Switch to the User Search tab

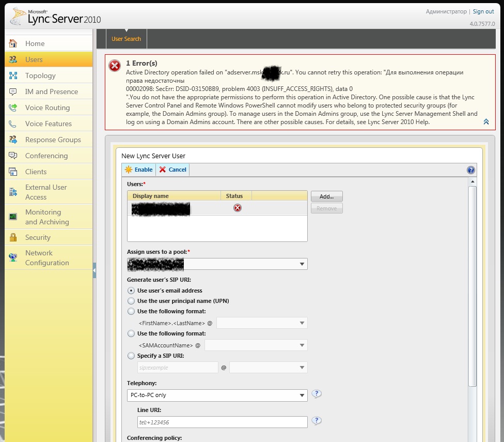coord(127,39)
